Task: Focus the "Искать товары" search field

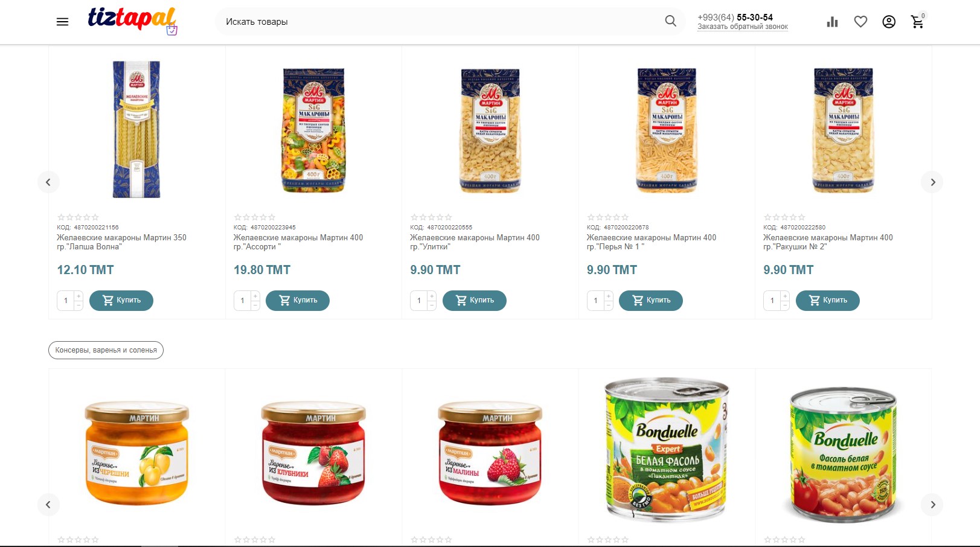Action: point(441,21)
